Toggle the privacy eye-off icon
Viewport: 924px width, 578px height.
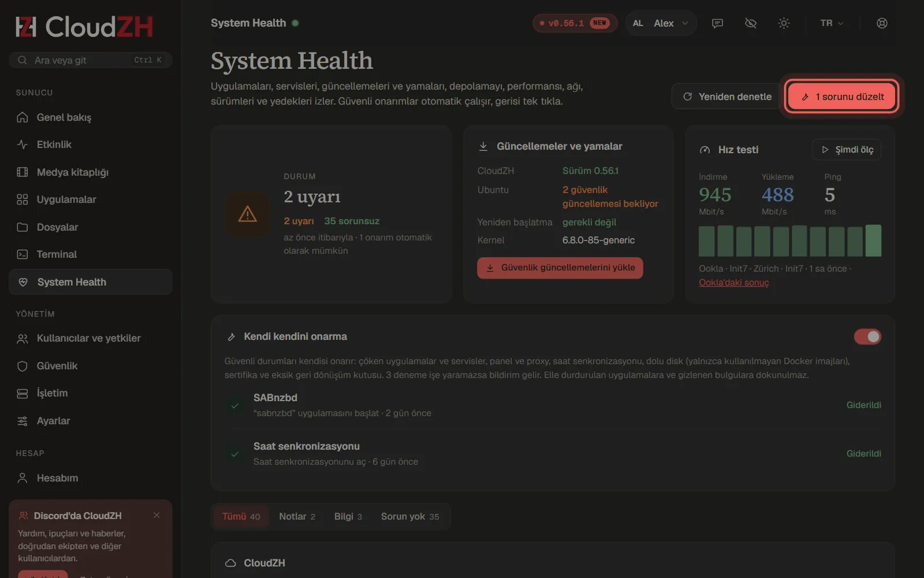(751, 23)
